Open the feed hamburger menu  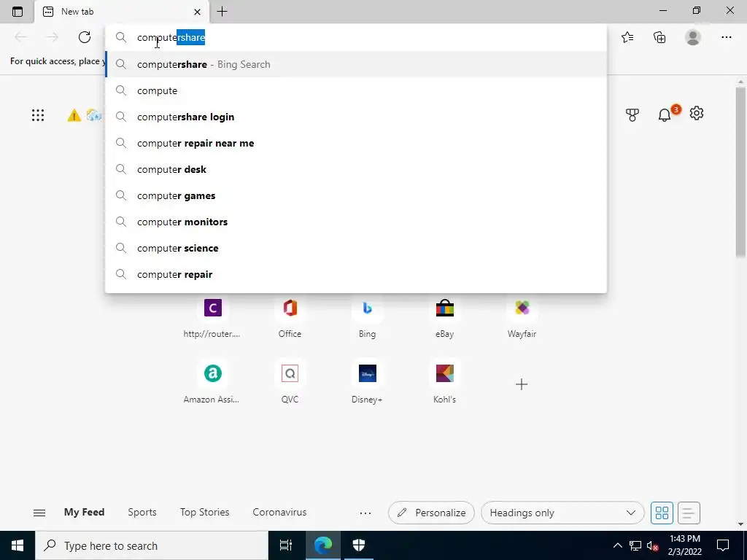[39, 513]
